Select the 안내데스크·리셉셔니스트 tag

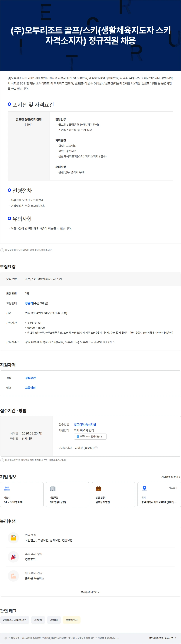click(x=15, y=620)
